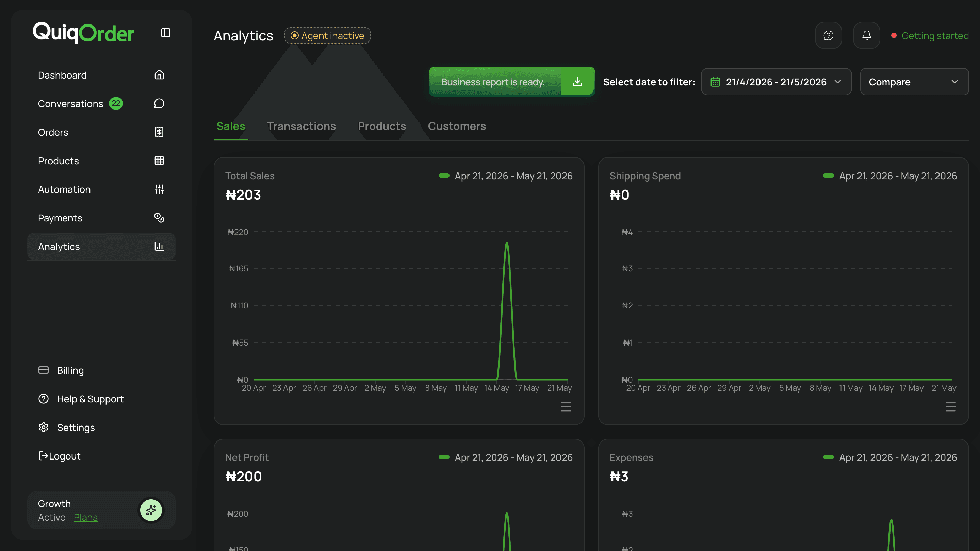The height and width of the screenshot is (551, 980).
Task: Click the Conversations chat bubble icon
Action: pyautogui.click(x=159, y=103)
